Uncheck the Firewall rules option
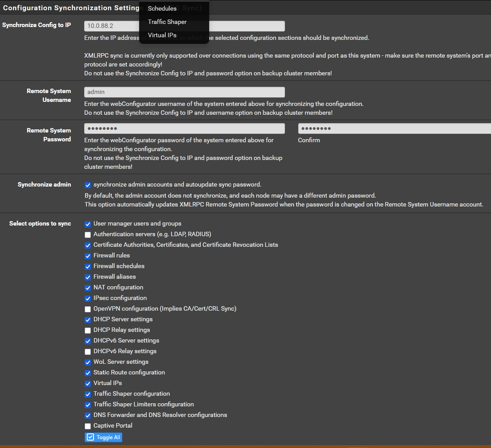The image size is (491, 448). tap(88, 256)
